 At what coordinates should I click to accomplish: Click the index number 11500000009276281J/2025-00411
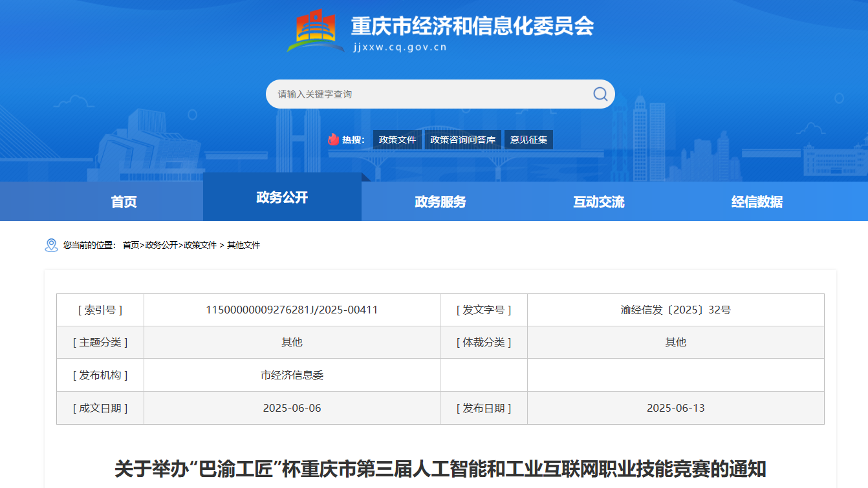point(292,310)
